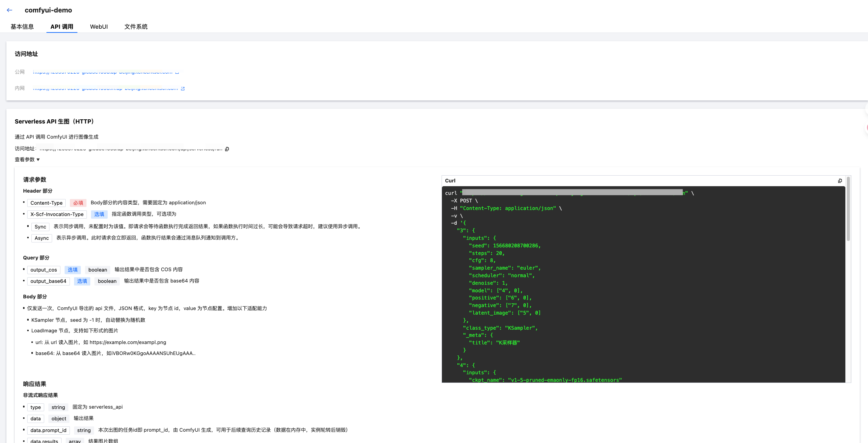Screen dimensions: 868x443
Task: Click the Content-Type header tag
Action: click(x=46, y=203)
